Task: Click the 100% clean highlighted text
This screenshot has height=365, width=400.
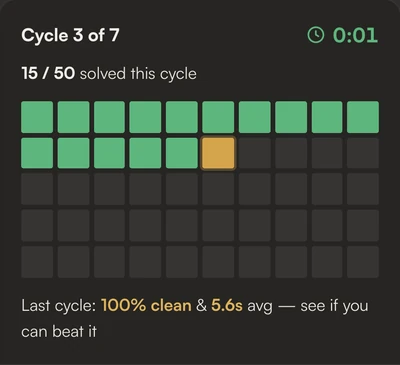Action: pyautogui.click(x=146, y=305)
